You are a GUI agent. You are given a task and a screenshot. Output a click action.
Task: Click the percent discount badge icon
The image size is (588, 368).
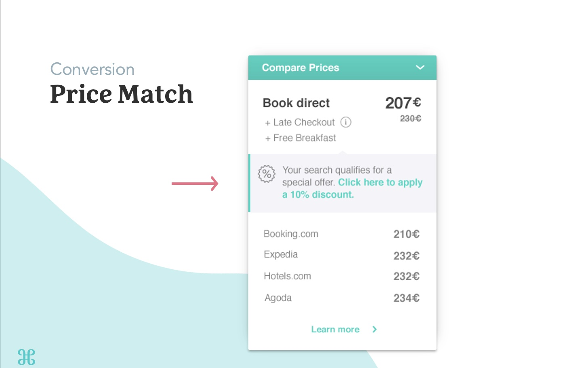click(x=267, y=174)
